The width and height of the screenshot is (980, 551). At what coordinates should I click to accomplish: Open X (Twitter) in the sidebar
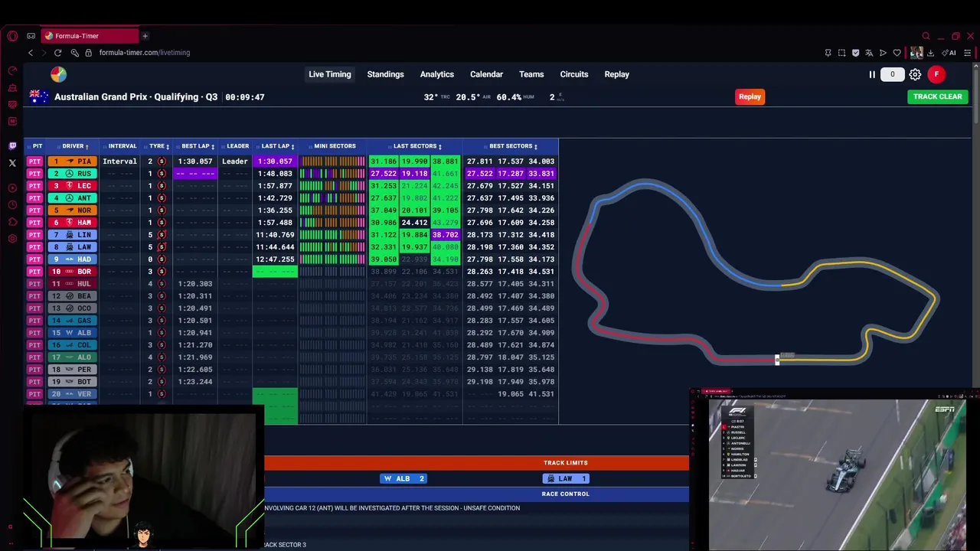[12, 163]
